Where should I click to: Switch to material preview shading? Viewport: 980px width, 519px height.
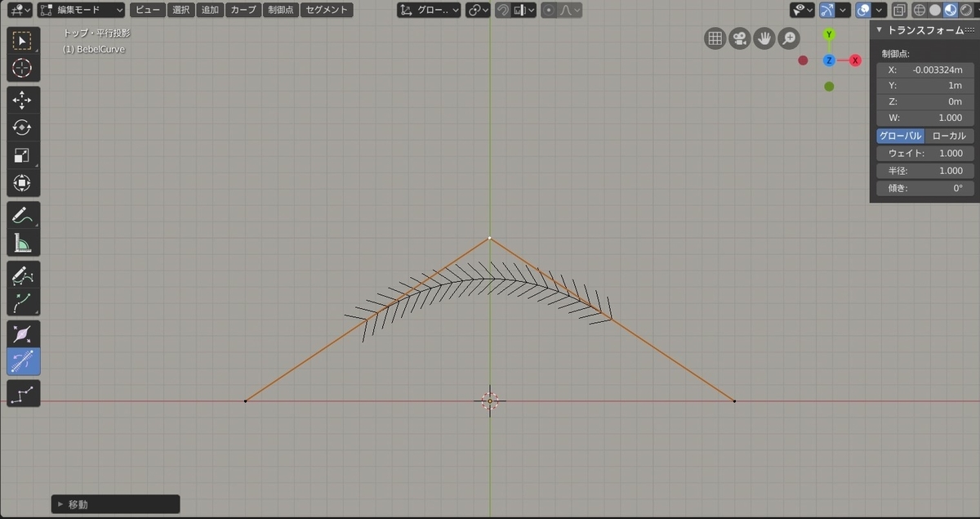click(x=950, y=11)
